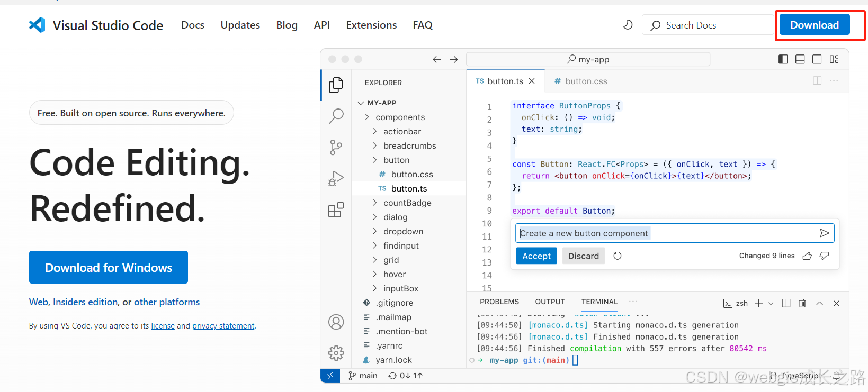
Task: Click the remote indicator icon in status bar
Action: click(x=330, y=376)
